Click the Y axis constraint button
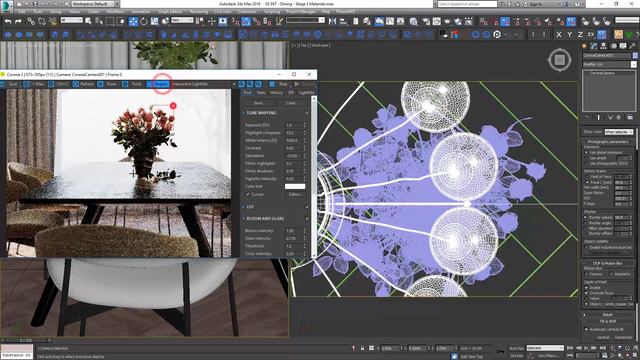This screenshot has height=360, width=640. 569,35
